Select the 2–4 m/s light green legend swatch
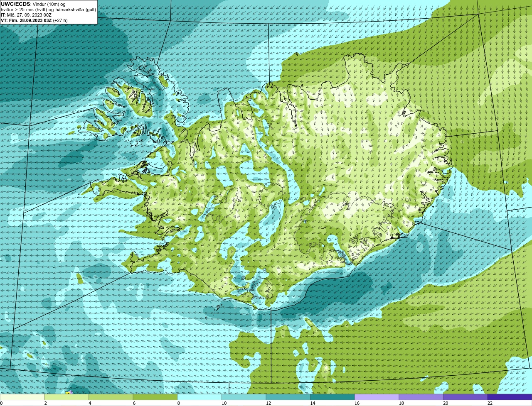The image size is (532, 406). tap(66, 397)
